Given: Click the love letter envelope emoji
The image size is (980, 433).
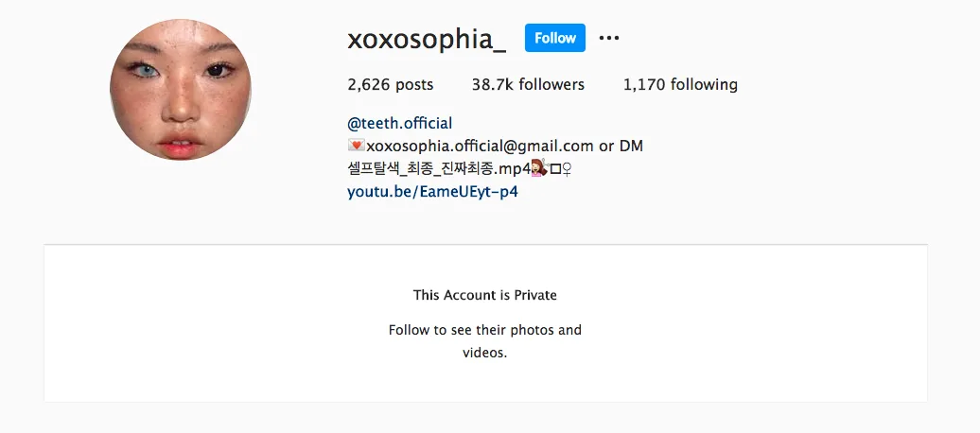Looking at the screenshot, I should (356, 146).
